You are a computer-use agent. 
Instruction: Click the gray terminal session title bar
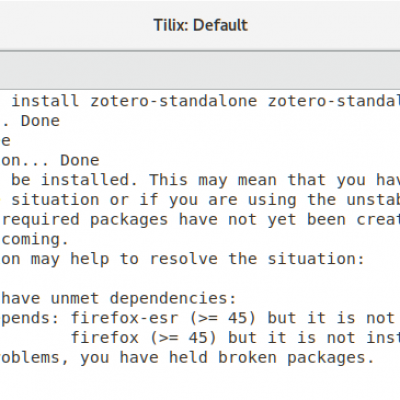coord(200,70)
